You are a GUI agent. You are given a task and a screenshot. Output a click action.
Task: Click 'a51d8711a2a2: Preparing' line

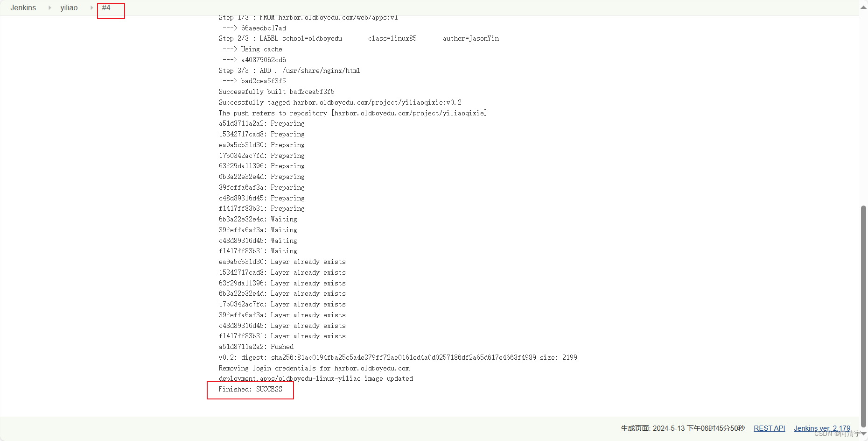[262, 123]
